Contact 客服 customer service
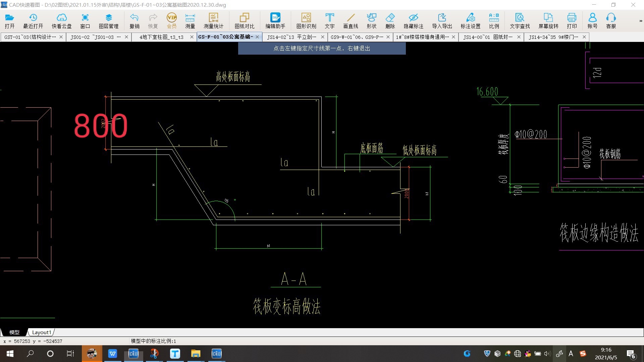 (611, 21)
